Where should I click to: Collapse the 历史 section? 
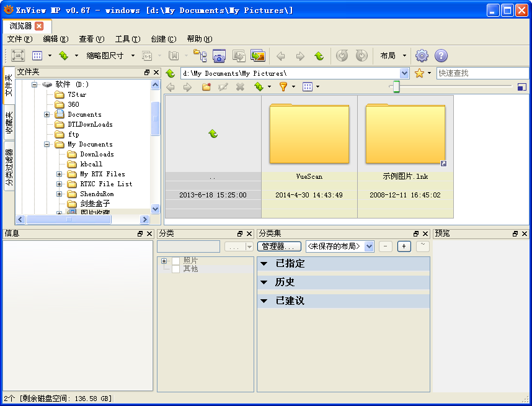tap(264, 282)
